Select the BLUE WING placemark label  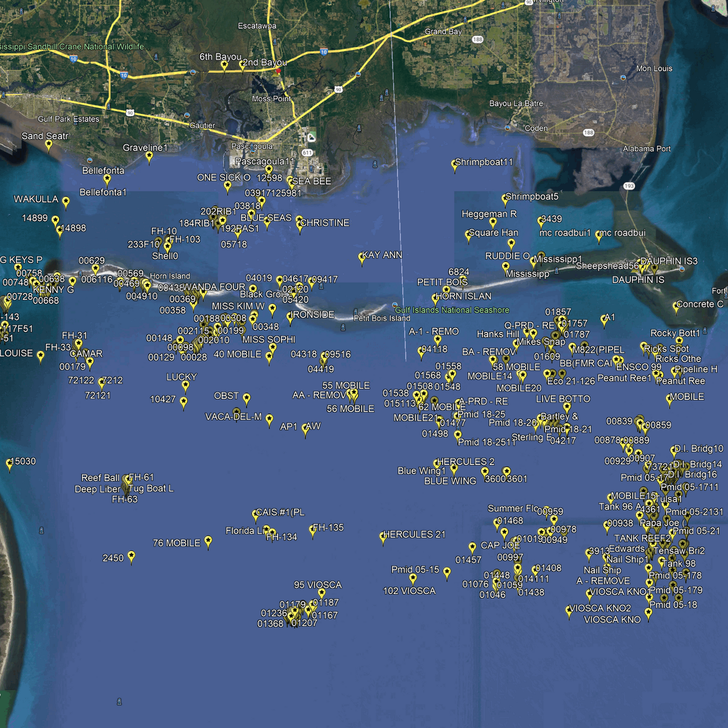(450, 481)
